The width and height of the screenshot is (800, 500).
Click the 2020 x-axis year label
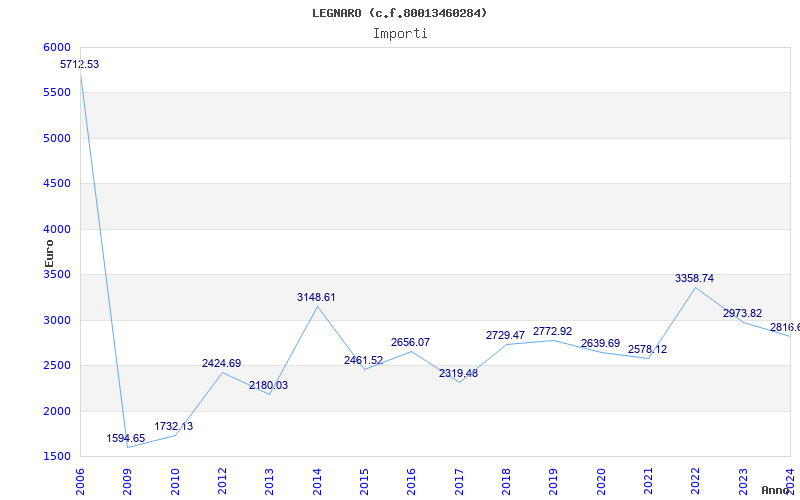[x=601, y=482]
